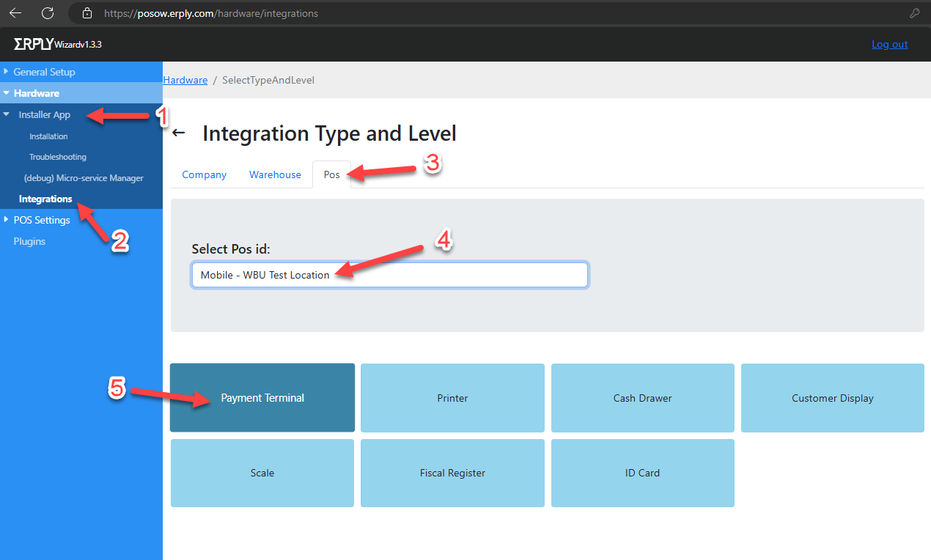Screen dimensions: 931x560
Task: Choose the Payment Terminal integration
Action: [262, 398]
